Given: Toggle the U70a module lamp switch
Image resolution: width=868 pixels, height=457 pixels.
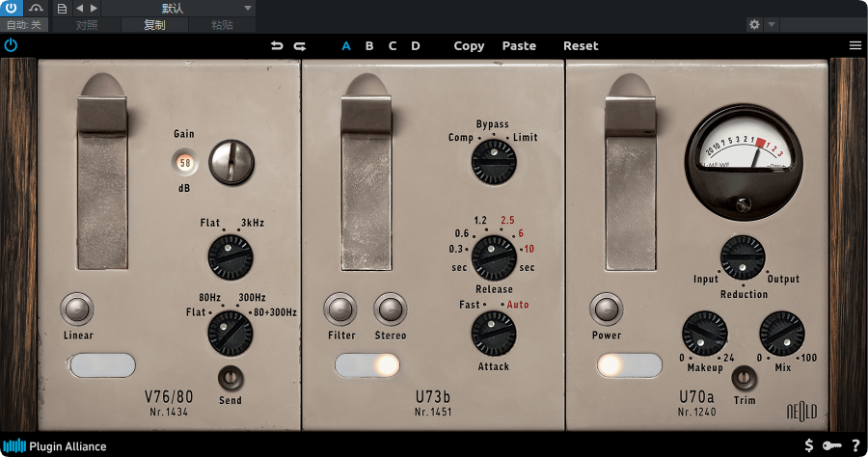Looking at the screenshot, I should [x=630, y=365].
